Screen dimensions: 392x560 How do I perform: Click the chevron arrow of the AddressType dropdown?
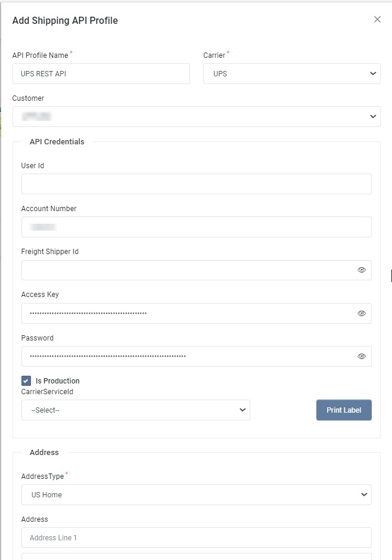364,494
